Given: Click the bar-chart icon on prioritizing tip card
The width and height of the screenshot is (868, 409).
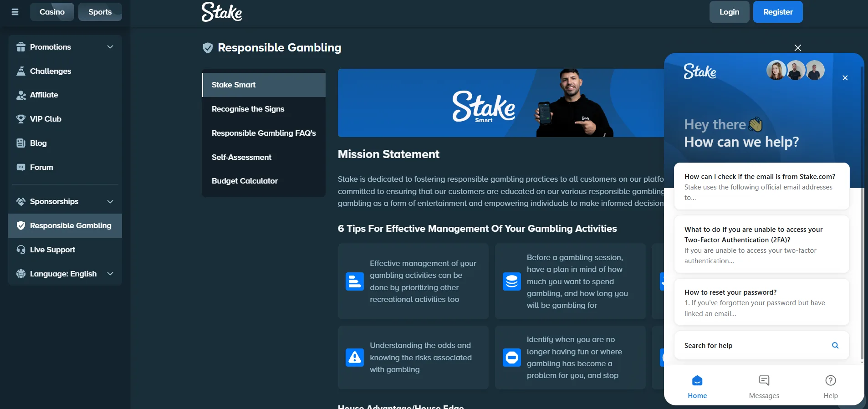Looking at the screenshot, I should point(355,281).
